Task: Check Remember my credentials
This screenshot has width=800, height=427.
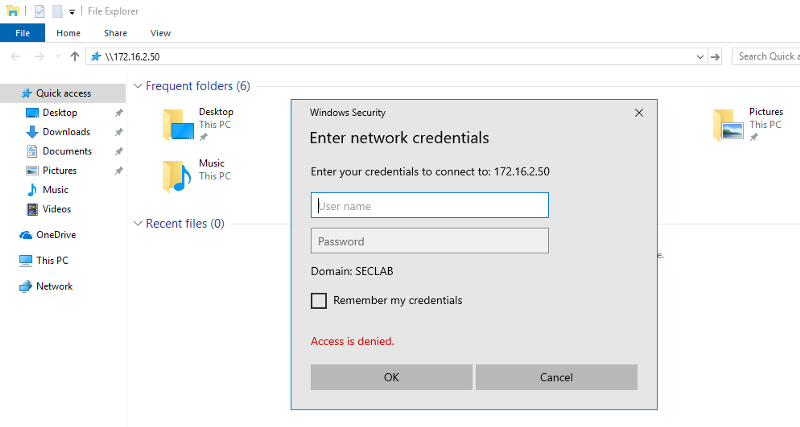Action: (x=319, y=300)
